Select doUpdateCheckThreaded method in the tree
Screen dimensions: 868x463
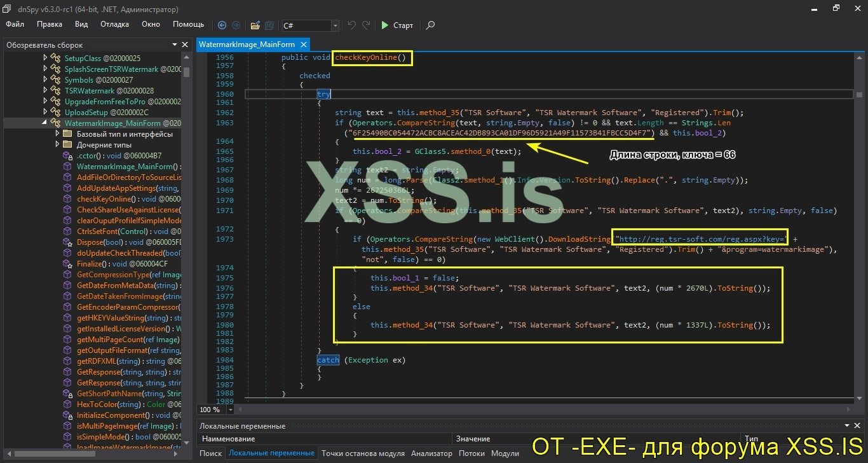[x=129, y=253]
